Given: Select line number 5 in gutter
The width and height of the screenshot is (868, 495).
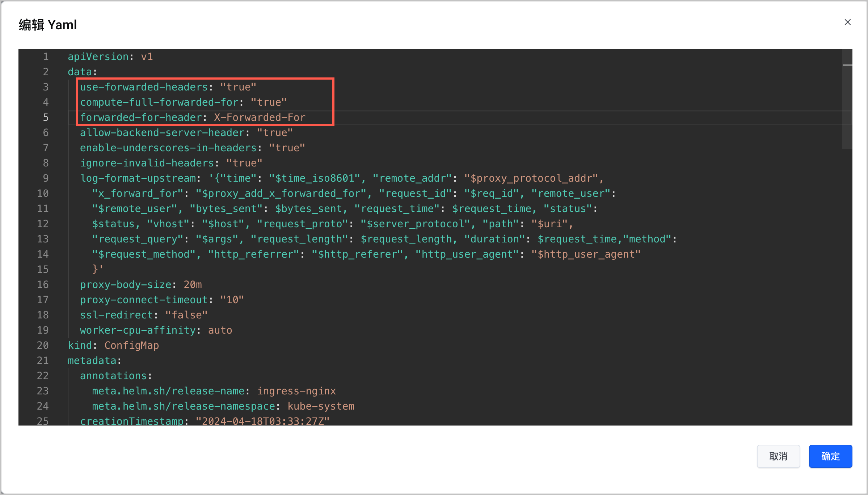Looking at the screenshot, I should point(46,117).
